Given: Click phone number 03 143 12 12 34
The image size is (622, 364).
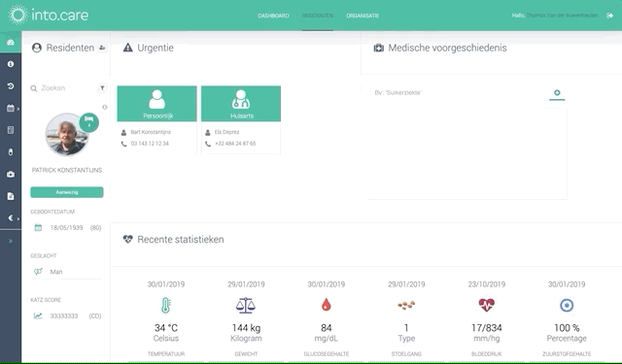Looking at the screenshot, I should pyautogui.click(x=150, y=144).
